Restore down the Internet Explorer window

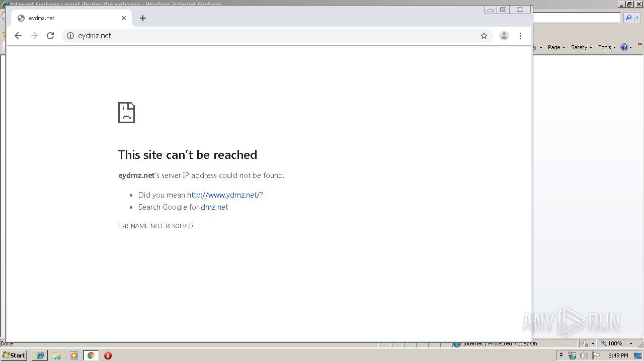(x=630, y=4)
